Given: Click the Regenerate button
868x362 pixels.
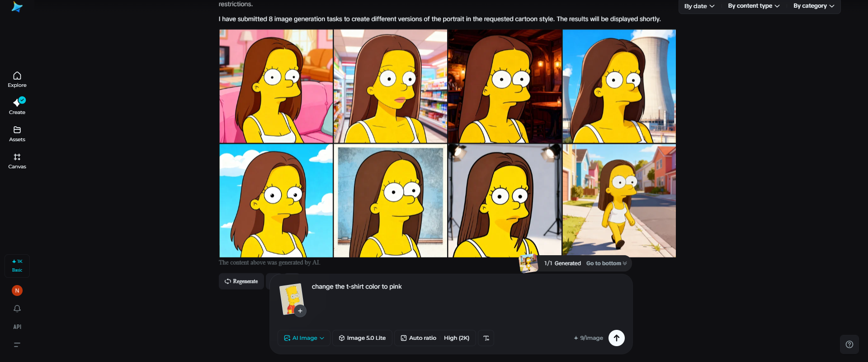Looking at the screenshot, I should pos(241,281).
